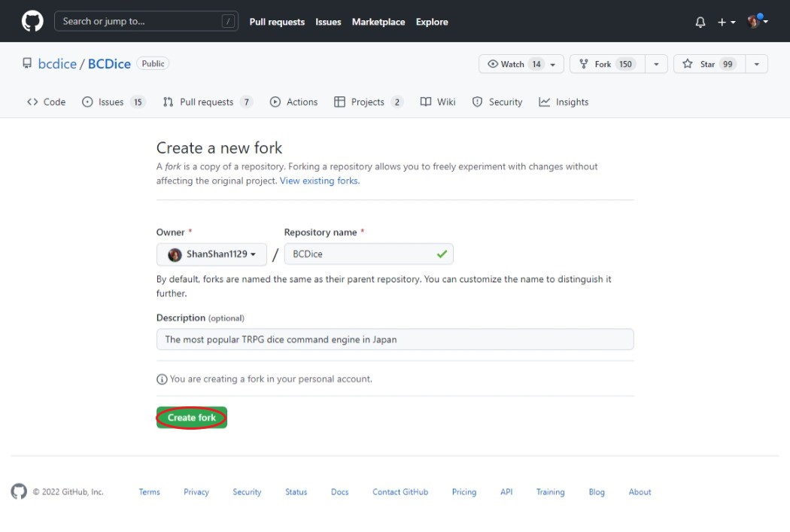Screen dimensions: 790x532
Task: Switch to the Wiki tab
Action: tap(438, 102)
